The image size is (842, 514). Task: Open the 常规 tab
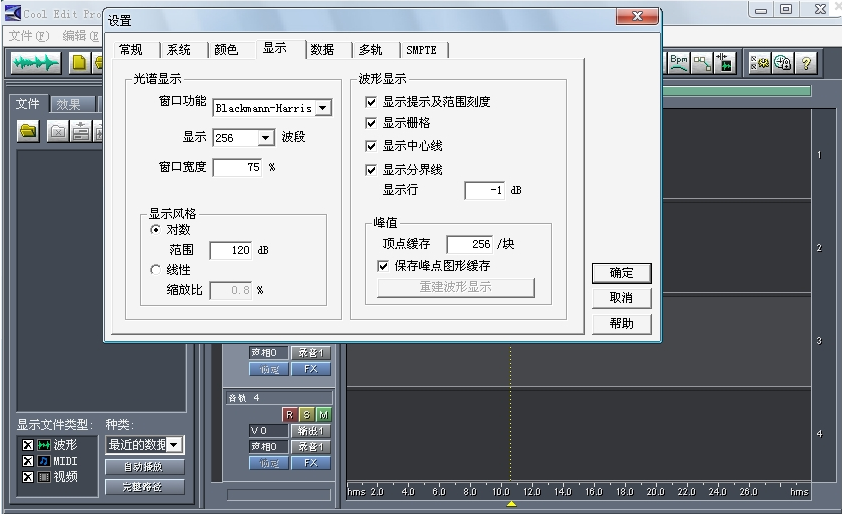[x=131, y=50]
